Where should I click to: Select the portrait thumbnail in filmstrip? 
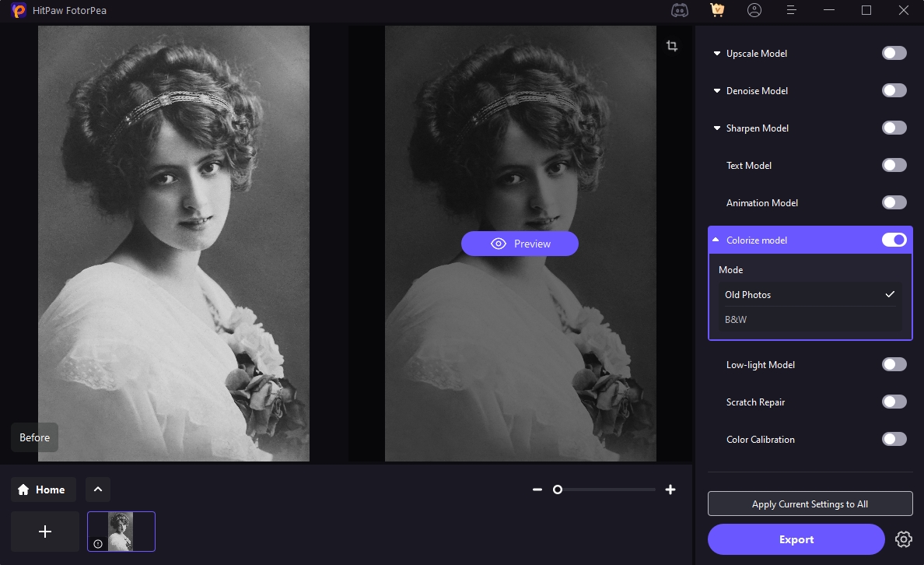tap(121, 532)
